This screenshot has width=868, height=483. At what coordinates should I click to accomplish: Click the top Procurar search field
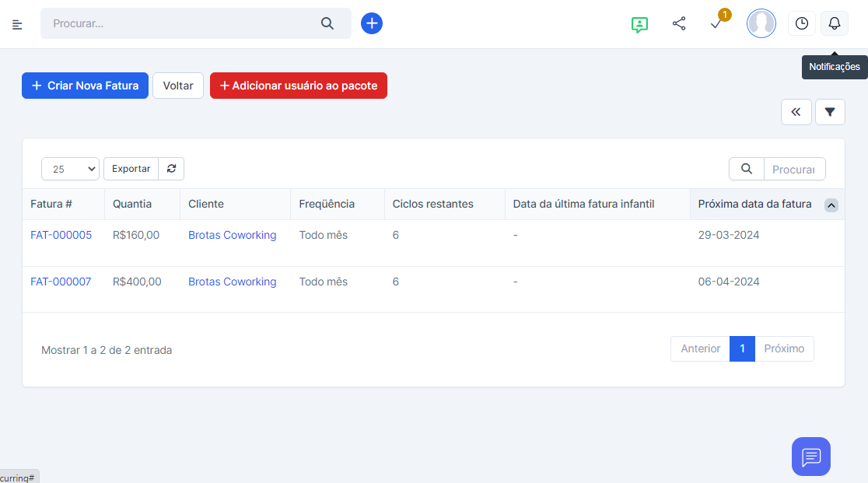pos(183,23)
